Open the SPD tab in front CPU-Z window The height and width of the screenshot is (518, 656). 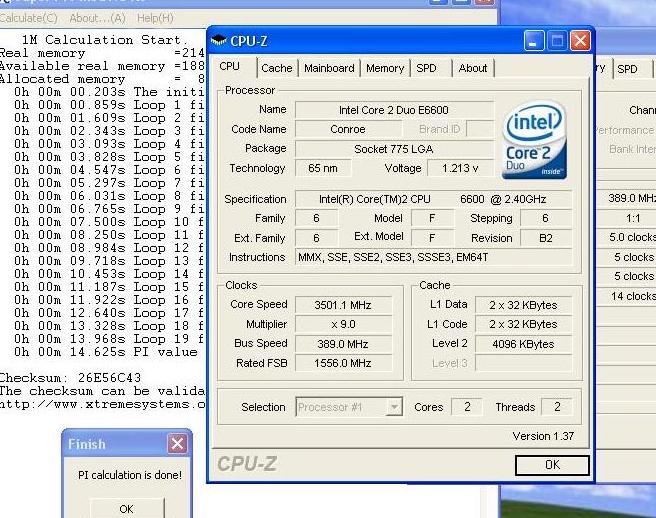(426, 68)
